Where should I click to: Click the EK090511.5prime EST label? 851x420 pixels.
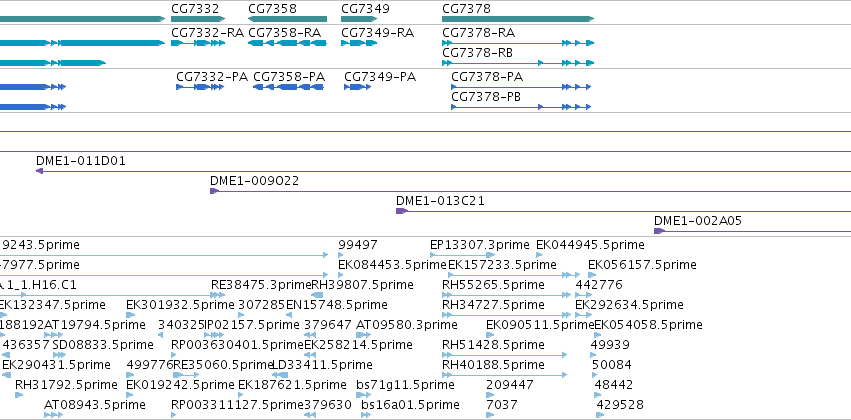pos(540,325)
